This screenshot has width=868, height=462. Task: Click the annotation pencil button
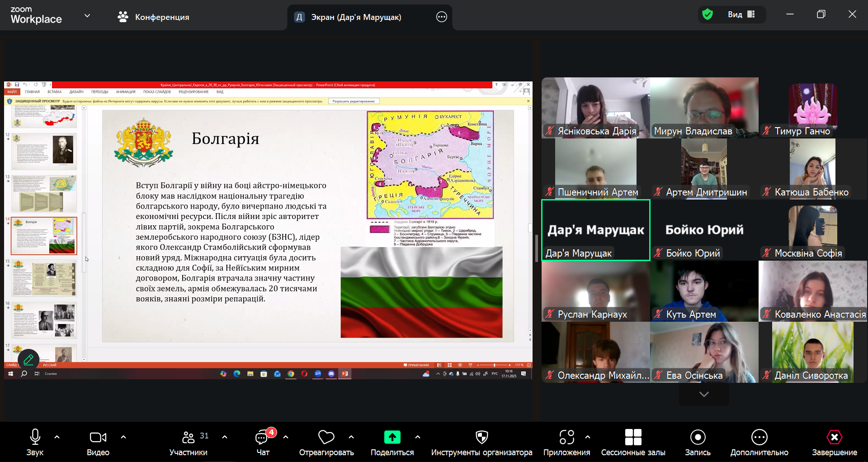point(28,360)
